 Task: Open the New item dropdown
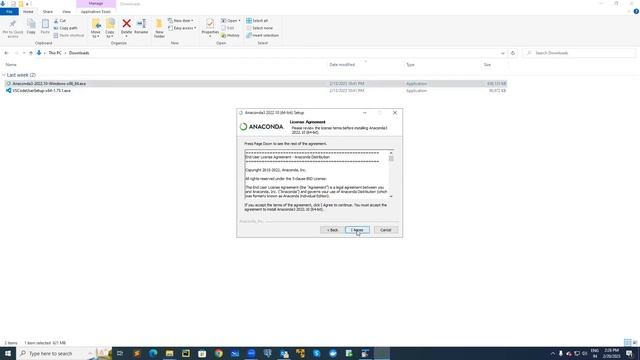(181, 21)
